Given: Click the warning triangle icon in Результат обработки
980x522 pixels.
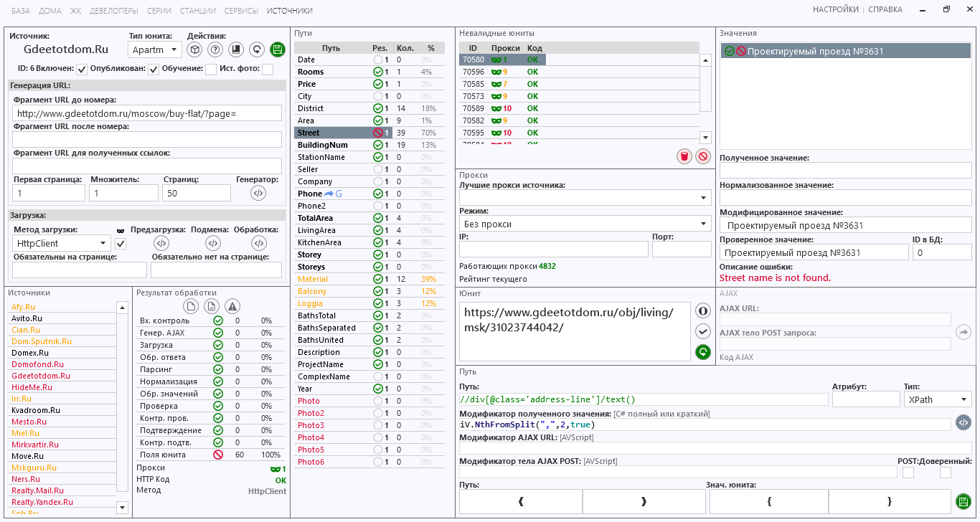Looking at the screenshot, I should pos(232,306).
